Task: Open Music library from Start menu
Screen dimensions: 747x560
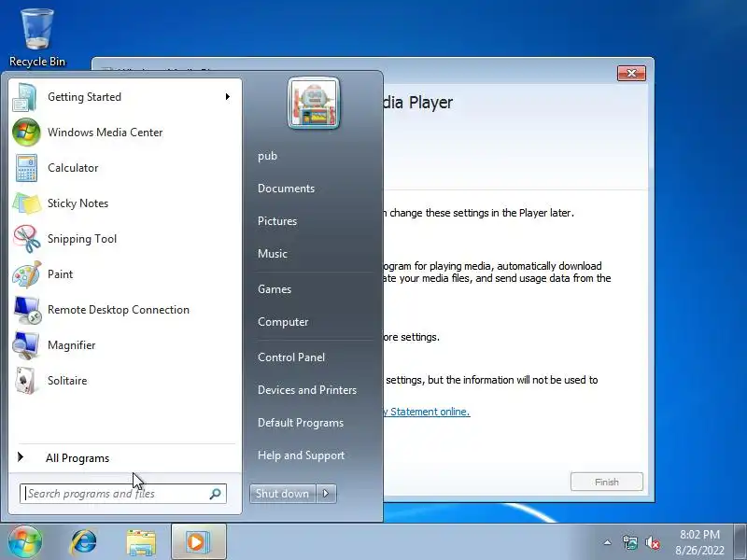Action: click(272, 254)
